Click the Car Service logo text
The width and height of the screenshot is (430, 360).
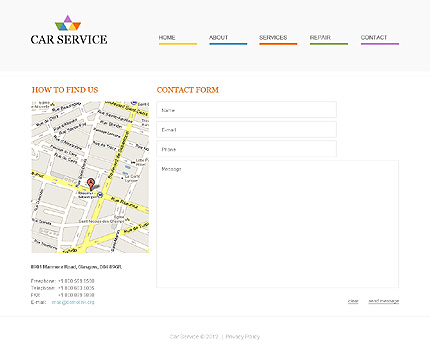click(x=69, y=40)
